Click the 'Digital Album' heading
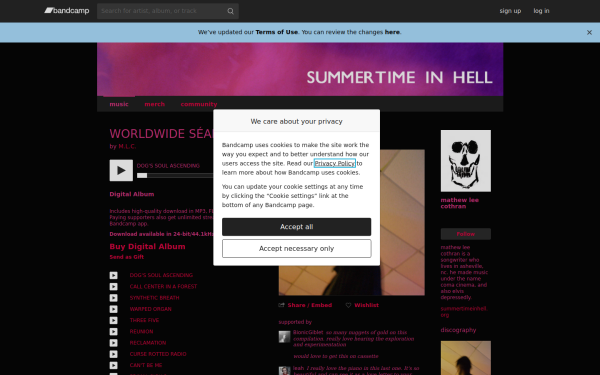Viewport: 600px width, 375px height. pos(132,194)
